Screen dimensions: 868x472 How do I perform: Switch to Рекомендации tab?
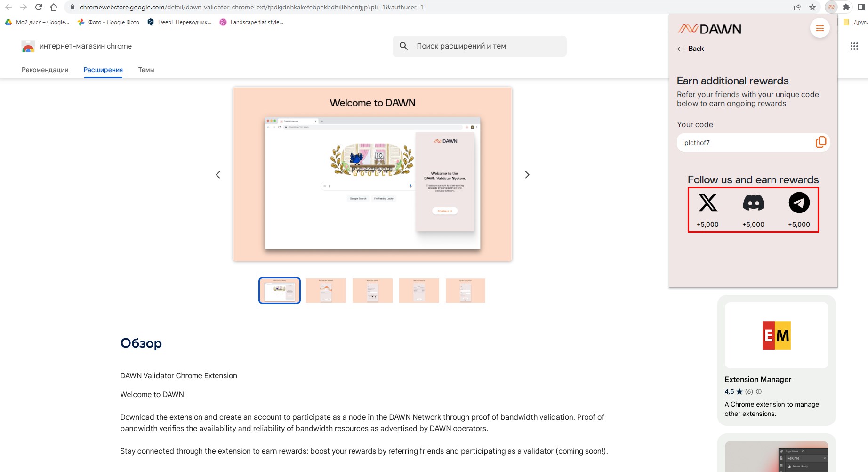(45, 70)
